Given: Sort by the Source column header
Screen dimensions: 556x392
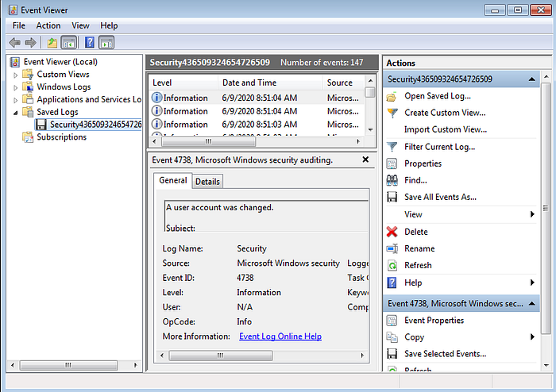Looking at the screenshot, I should (343, 83).
